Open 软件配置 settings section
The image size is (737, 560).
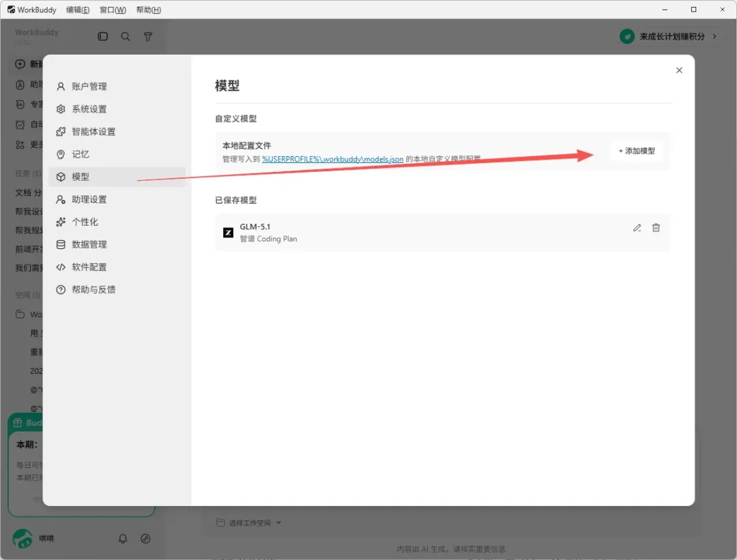pyautogui.click(x=117, y=267)
